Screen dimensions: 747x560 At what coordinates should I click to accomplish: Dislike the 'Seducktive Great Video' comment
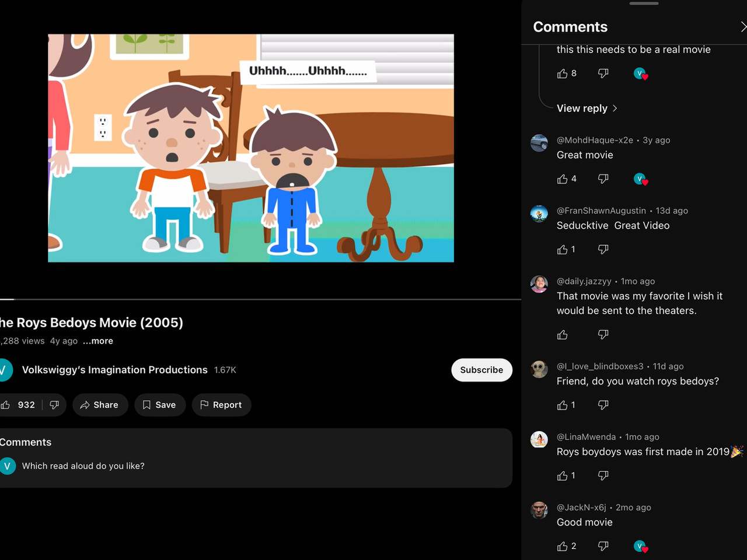click(x=603, y=250)
